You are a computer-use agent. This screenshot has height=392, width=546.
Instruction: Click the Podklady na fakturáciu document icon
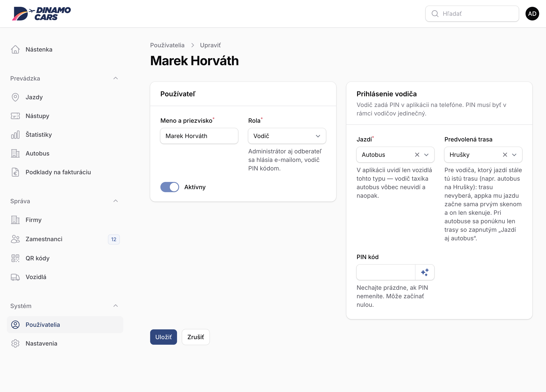pos(15,172)
